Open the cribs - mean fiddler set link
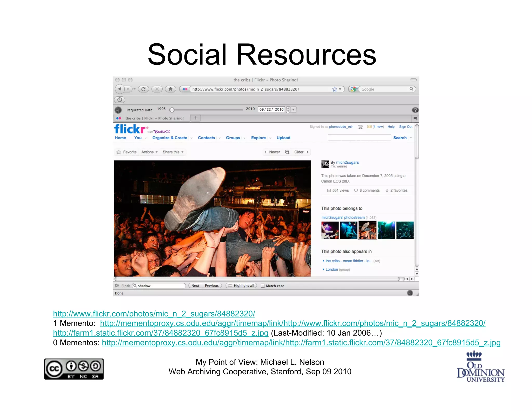The height and width of the screenshot is (411, 532). click(x=349, y=261)
